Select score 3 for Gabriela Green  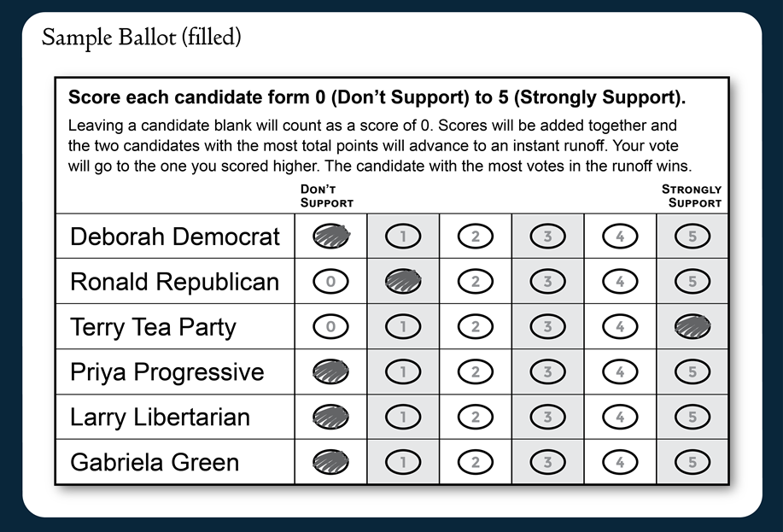[x=547, y=462]
